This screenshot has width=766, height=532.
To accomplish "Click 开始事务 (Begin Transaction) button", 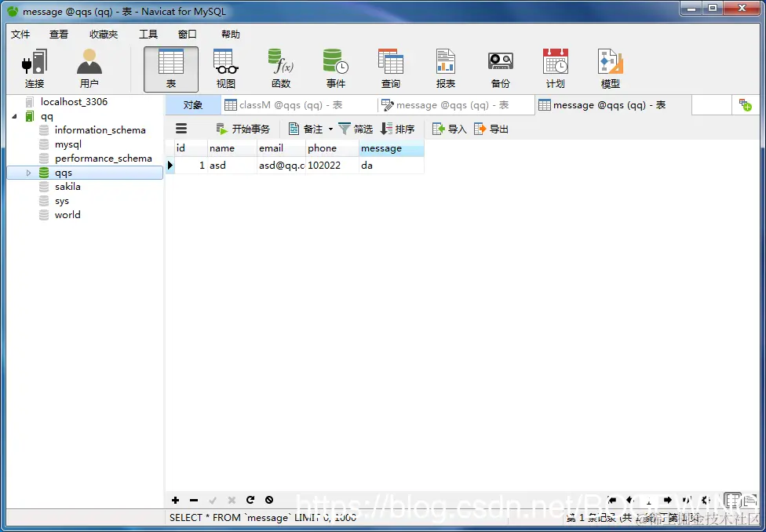I will coord(243,129).
